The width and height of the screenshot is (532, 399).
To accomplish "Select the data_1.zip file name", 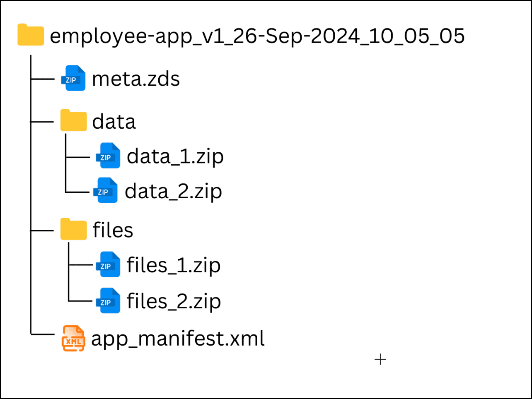I will pos(175,157).
